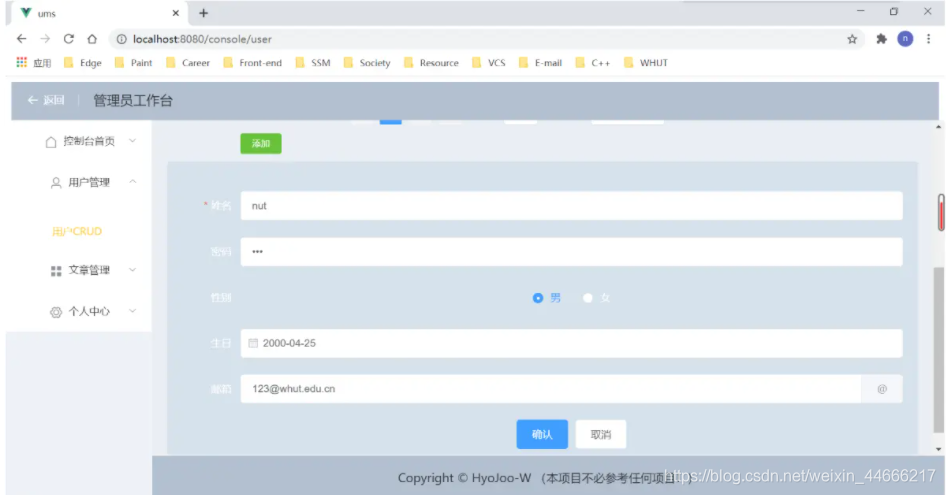This screenshot has height=495, width=946.
Task: Open the Resource bookmark folder
Action: (431, 62)
